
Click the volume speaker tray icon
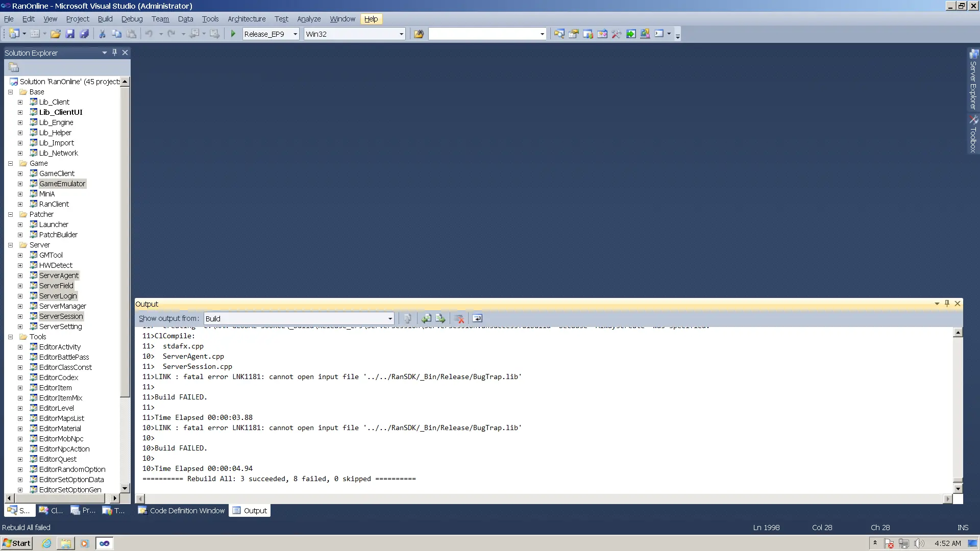(x=919, y=543)
